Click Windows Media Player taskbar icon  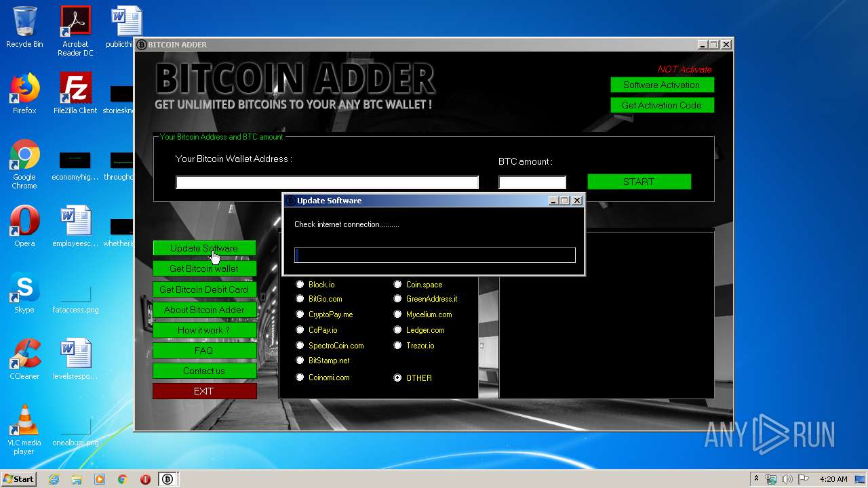(x=100, y=479)
